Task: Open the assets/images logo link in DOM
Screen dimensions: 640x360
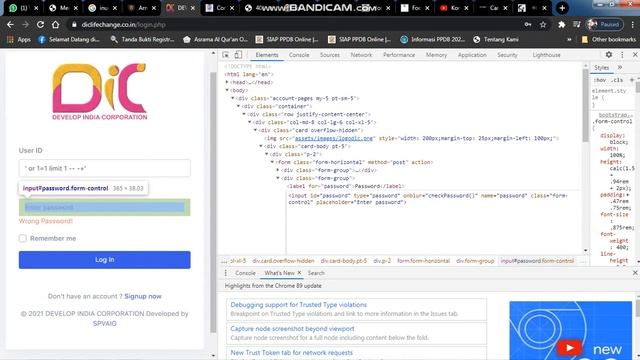Action: (334, 138)
